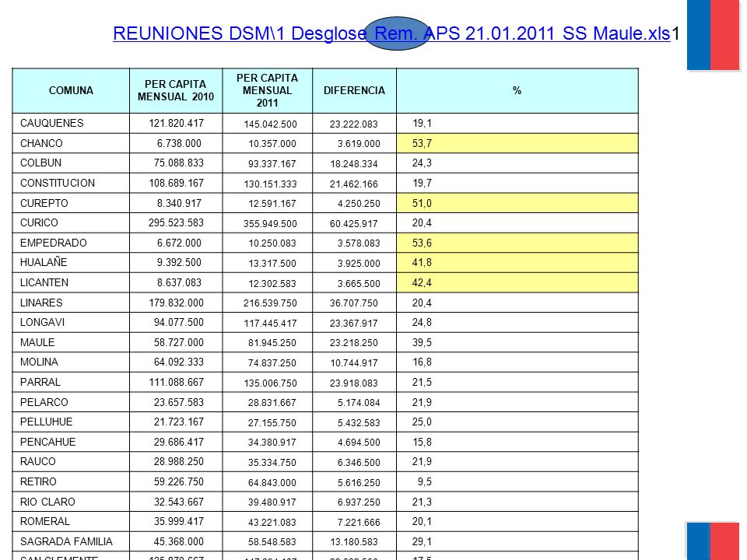
Task: Click the PARRAL row name
Action: 40,382
